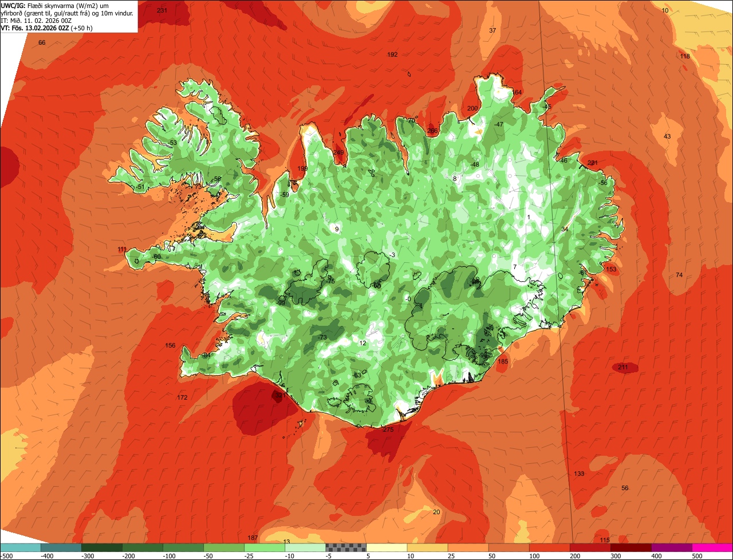Click the map value 221 off the northeast coast
Viewport: 733px width, 560px height.
(x=593, y=163)
